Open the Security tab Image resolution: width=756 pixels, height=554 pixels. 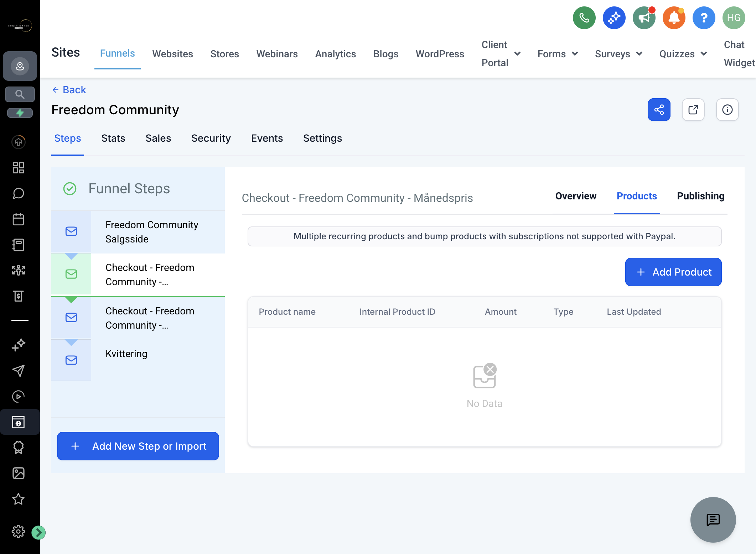pos(211,138)
